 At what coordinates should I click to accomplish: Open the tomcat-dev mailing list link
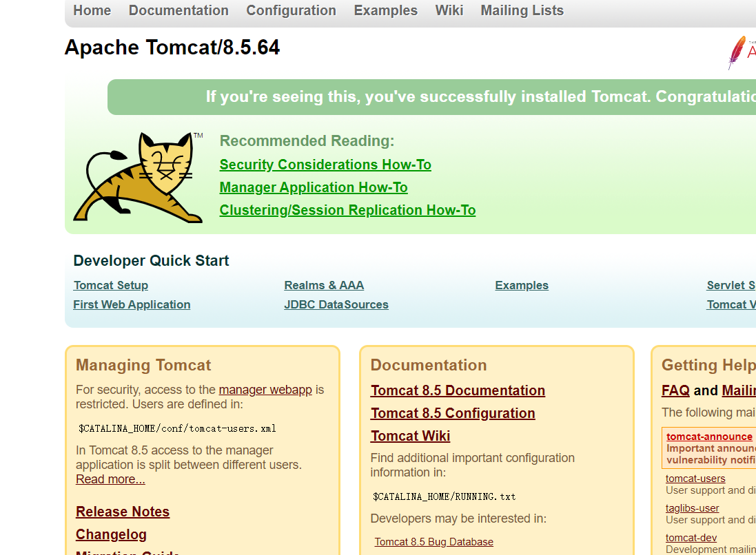coord(691,538)
